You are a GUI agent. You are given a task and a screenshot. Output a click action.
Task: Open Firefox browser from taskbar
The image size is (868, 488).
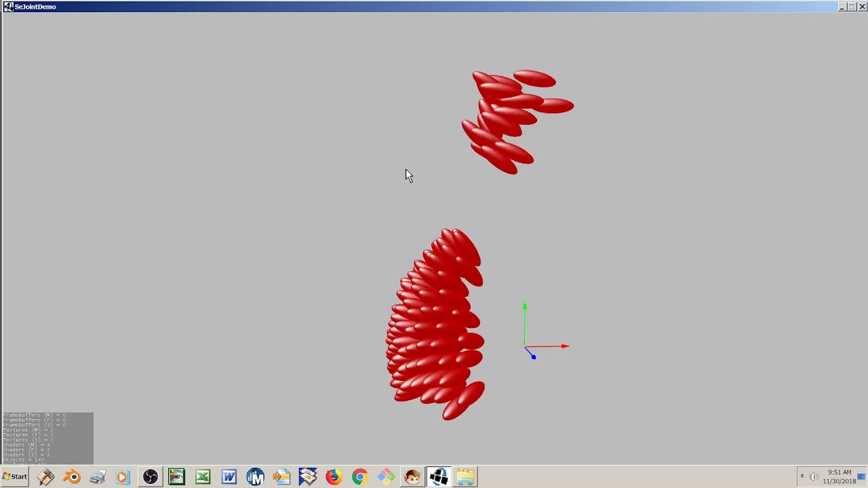click(x=334, y=477)
